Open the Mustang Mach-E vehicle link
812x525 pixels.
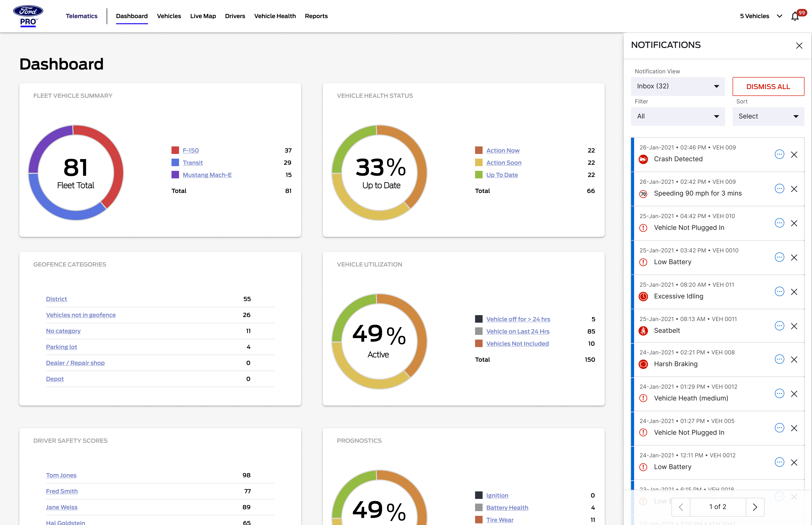click(207, 174)
